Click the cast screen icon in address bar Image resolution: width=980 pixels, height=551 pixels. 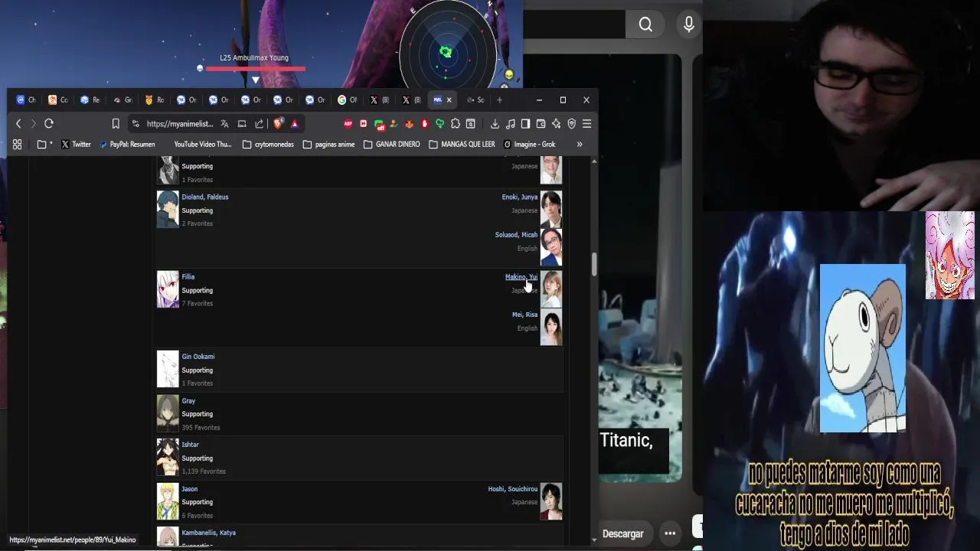[242, 123]
